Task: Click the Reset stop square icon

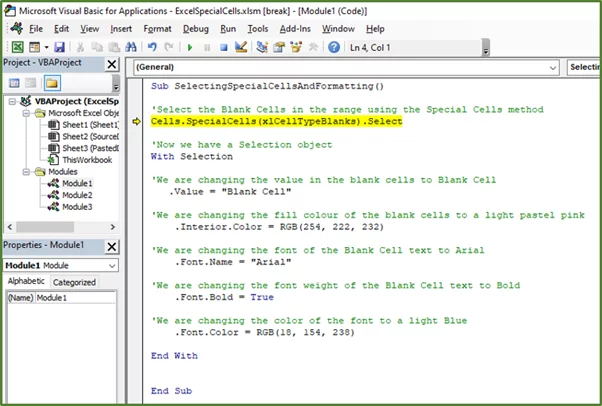Action: coord(223,48)
